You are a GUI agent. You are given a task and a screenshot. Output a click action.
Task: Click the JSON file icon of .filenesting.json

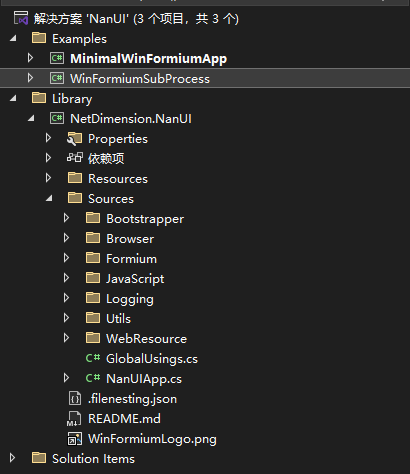75,399
